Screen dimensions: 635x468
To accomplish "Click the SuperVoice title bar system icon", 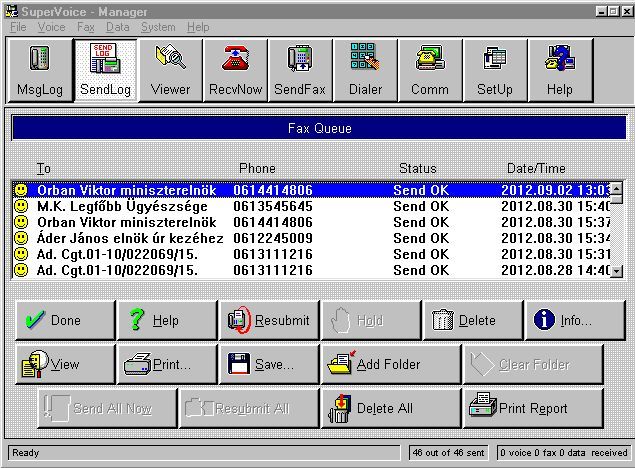I will pos(12,11).
